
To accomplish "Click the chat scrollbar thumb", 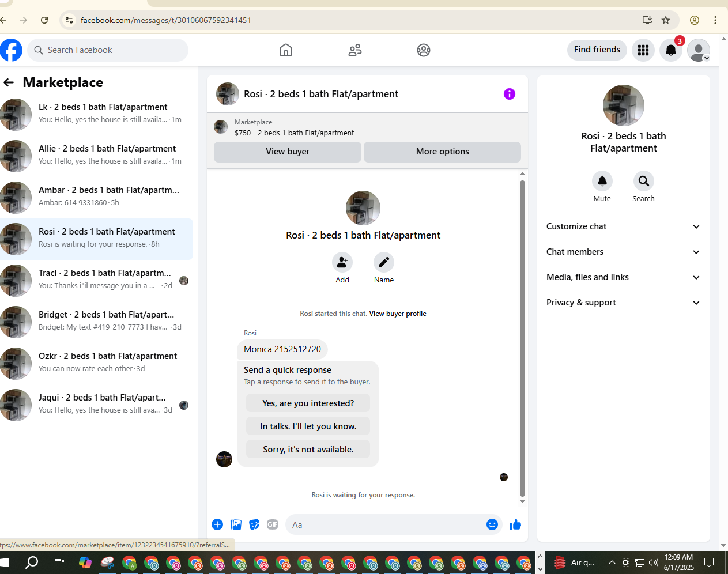I will pyautogui.click(x=522, y=338).
